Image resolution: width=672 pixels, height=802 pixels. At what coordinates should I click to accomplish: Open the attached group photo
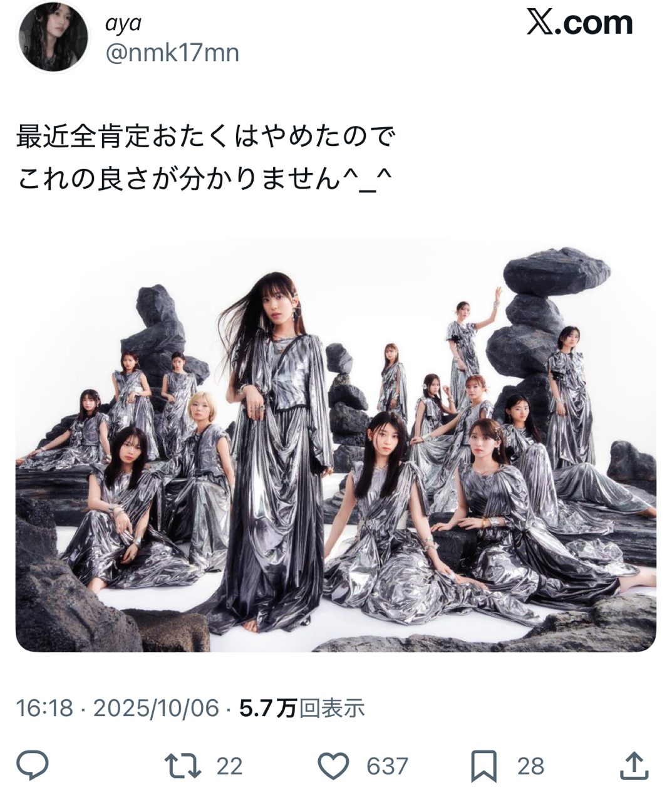pos(336,445)
